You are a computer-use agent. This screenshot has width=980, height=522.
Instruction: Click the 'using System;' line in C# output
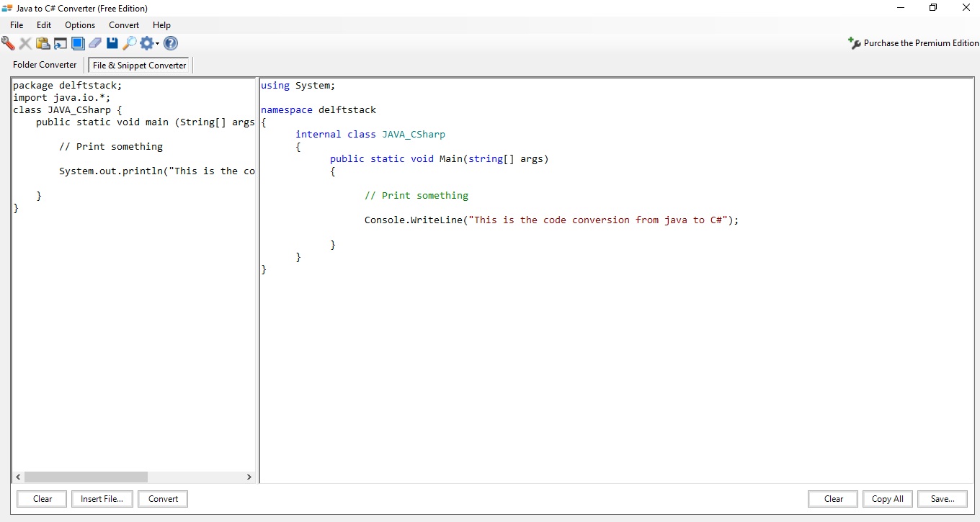pyautogui.click(x=298, y=85)
